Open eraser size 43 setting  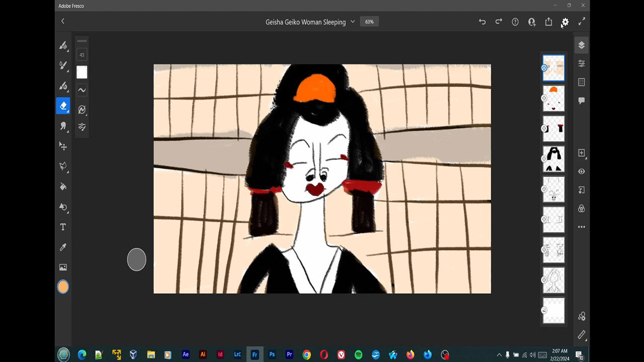click(82, 55)
